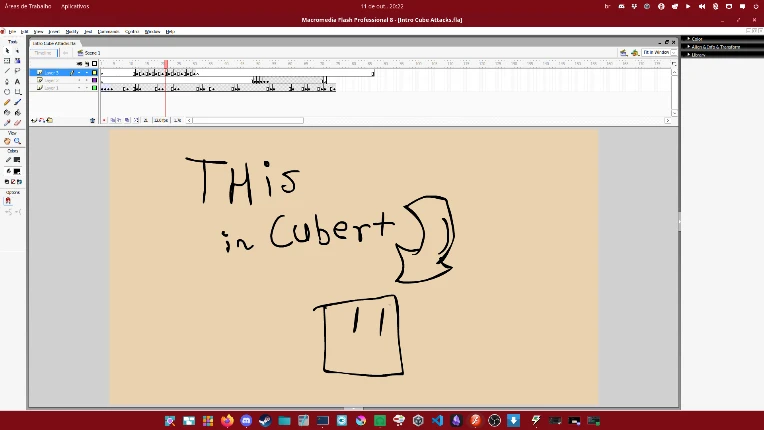Toggle Edit Multiple Frames button
Screen dimensions: 764x430
pyautogui.click(x=128, y=120)
